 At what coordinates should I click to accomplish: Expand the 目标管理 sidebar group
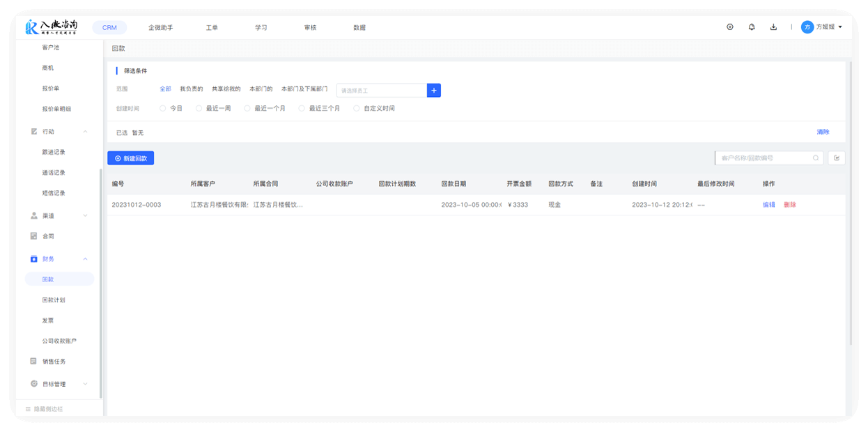click(x=86, y=384)
